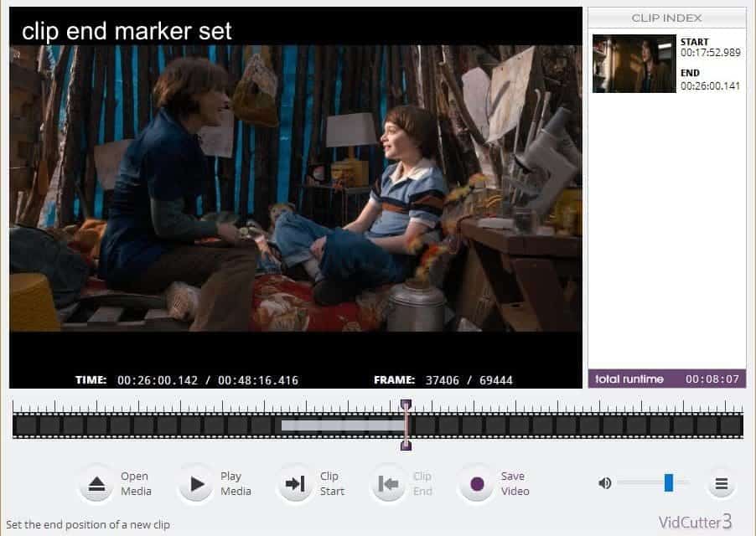
Task: Click the highlighted clip region on timeline
Action: coord(343,425)
